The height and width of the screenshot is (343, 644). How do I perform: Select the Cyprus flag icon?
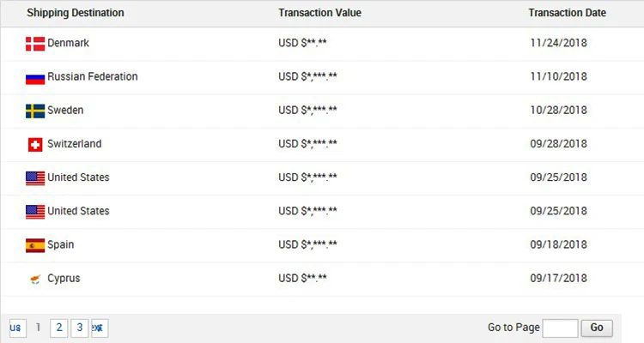click(34, 279)
